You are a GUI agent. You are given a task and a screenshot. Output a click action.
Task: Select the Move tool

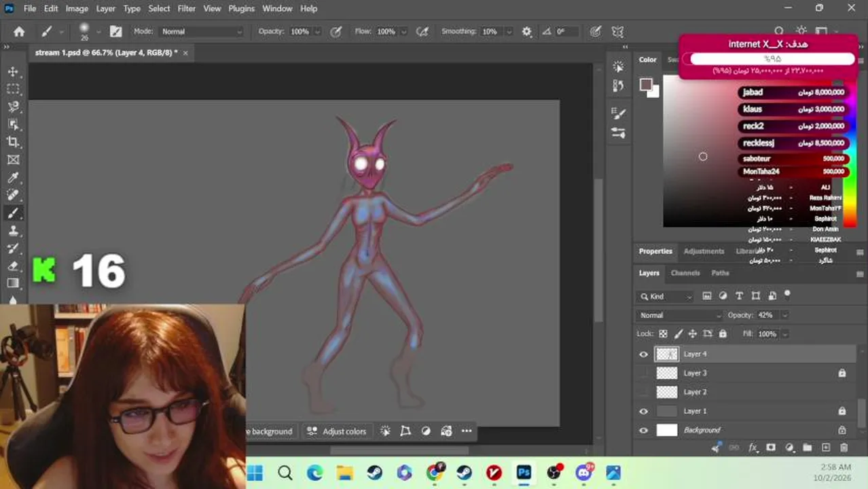coord(13,71)
